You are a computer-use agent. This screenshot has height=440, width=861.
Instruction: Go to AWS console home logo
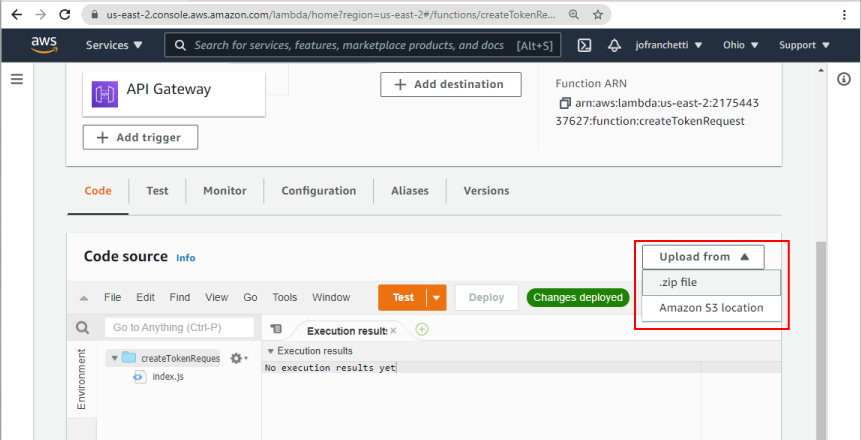pos(44,45)
